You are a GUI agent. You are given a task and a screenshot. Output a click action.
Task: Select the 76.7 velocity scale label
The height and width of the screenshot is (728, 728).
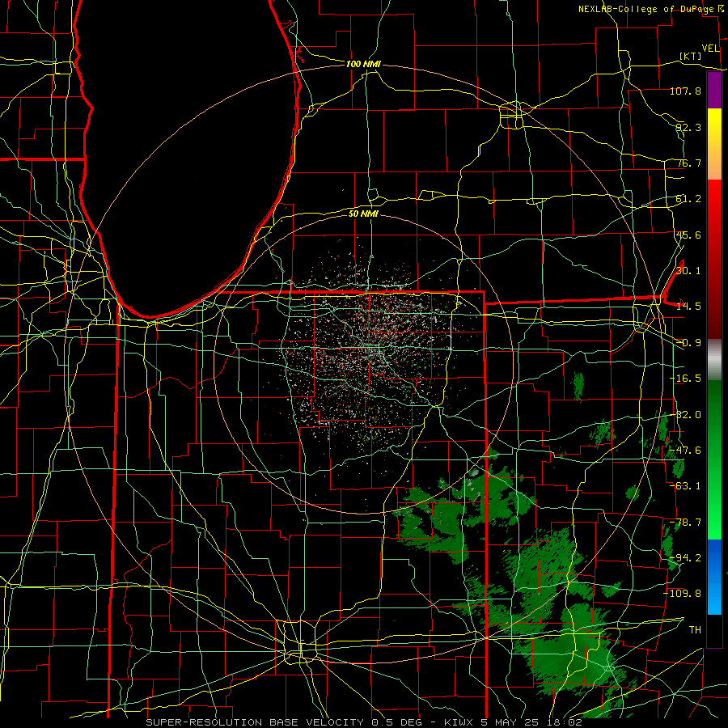[x=688, y=163]
